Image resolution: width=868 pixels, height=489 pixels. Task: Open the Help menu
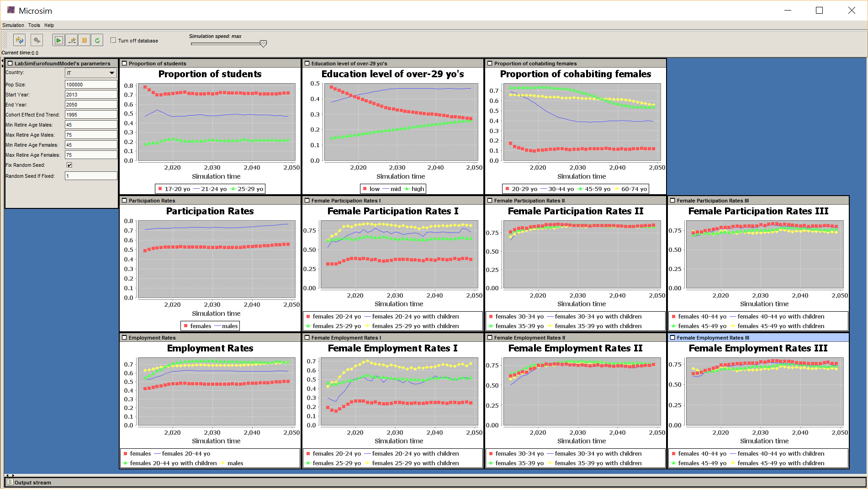coord(49,26)
